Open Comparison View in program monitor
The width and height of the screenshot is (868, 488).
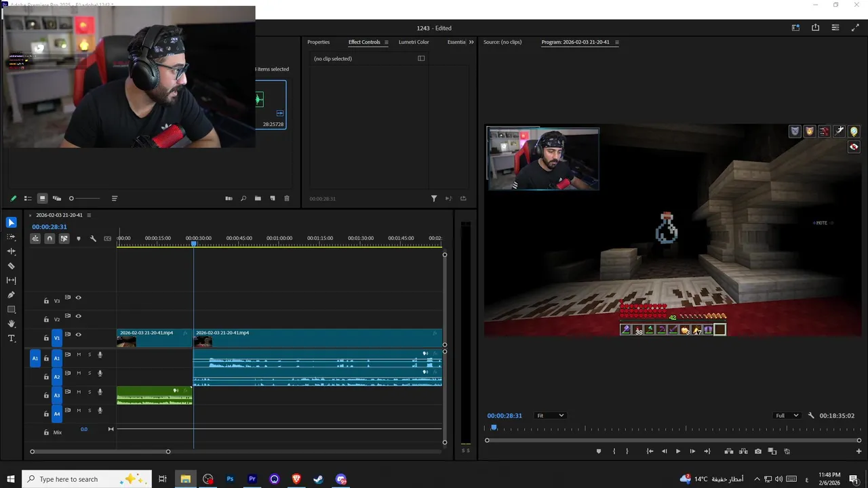[x=772, y=451]
